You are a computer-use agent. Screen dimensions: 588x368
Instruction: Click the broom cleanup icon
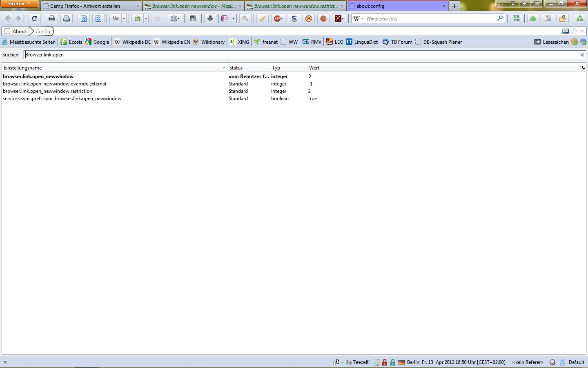[263, 18]
